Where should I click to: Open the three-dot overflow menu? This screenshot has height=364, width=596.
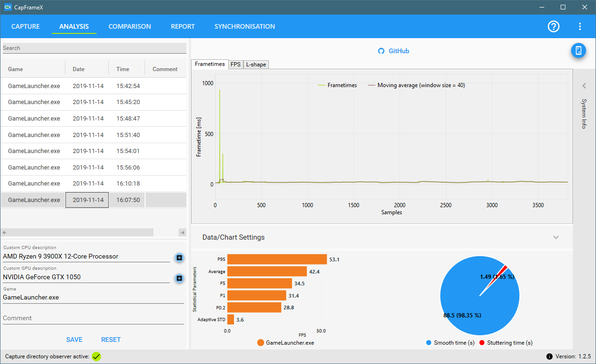(580, 26)
